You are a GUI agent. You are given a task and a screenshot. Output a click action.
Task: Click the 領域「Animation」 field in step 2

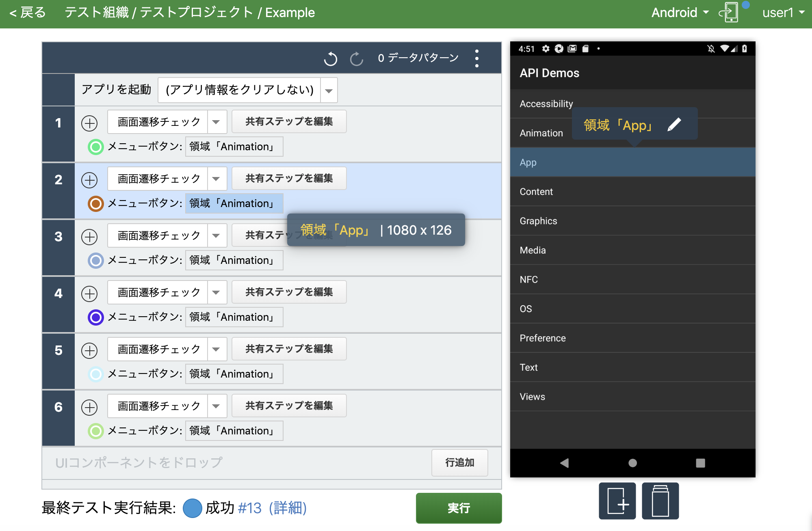(234, 203)
